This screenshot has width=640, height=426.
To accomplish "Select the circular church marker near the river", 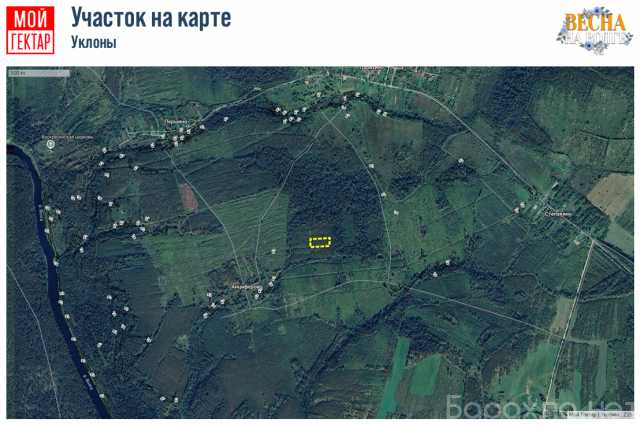I will click(x=51, y=144).
